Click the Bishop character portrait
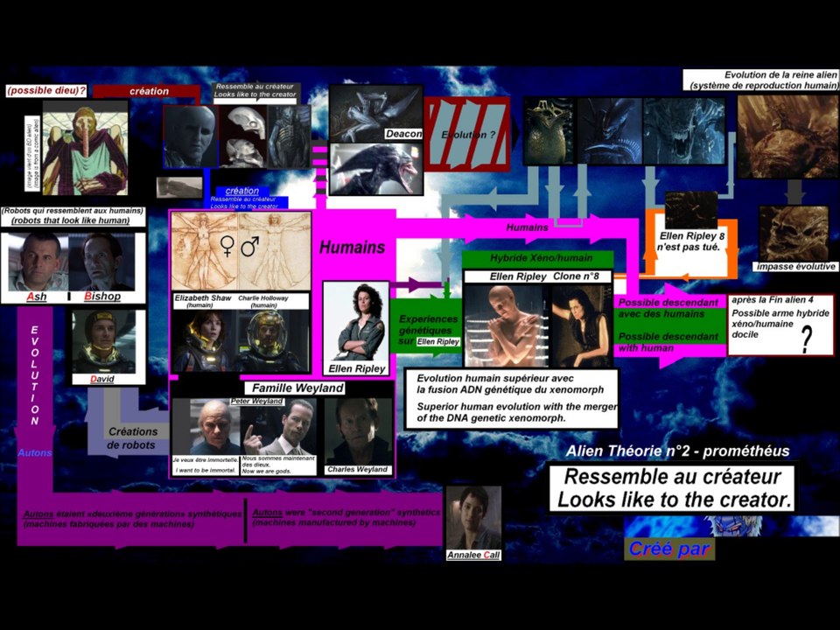The image size is (840, 630). click(x=102, y=261)
